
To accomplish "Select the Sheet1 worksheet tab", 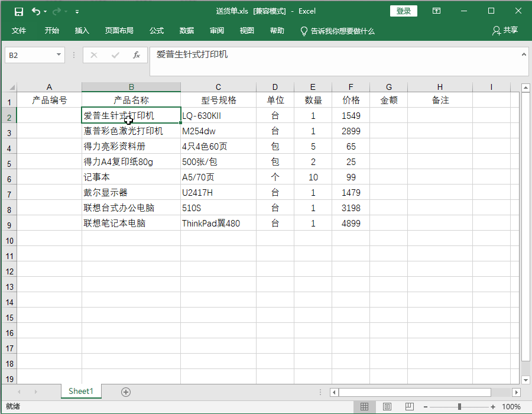I will click(81, 392).
